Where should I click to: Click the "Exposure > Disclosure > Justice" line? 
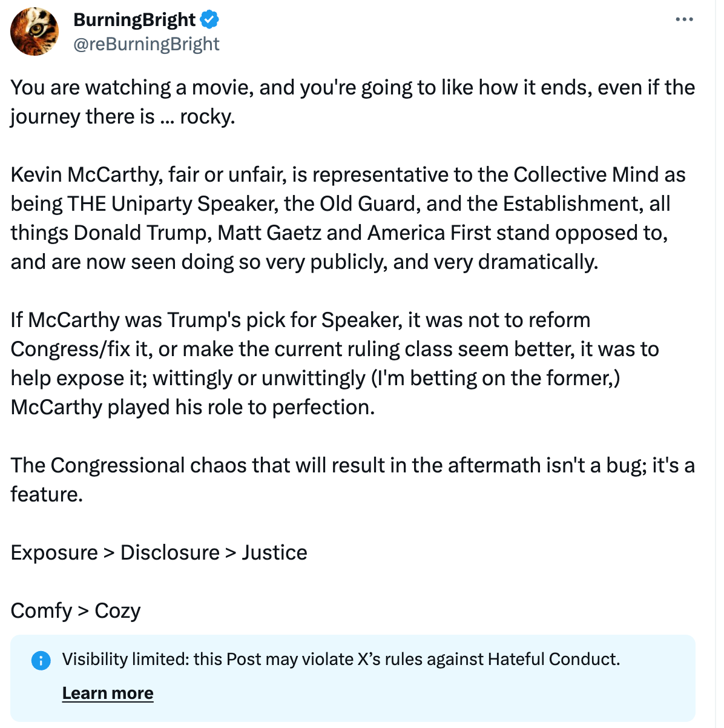[x=159, y=553]
